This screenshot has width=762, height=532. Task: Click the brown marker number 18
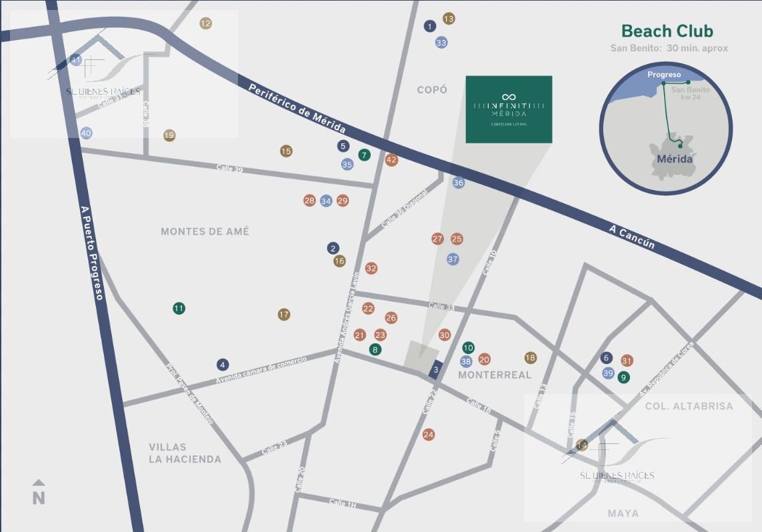530,357
